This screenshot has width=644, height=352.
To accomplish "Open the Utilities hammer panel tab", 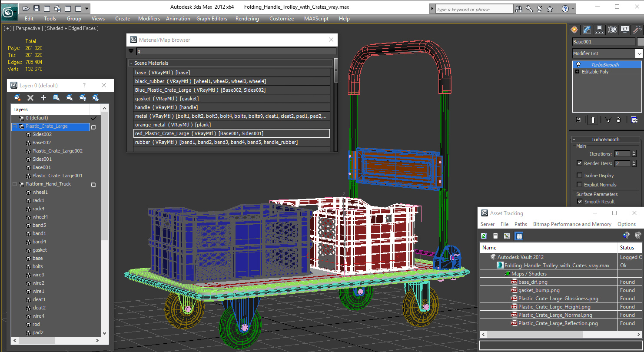I will click(x=637, y=30).
